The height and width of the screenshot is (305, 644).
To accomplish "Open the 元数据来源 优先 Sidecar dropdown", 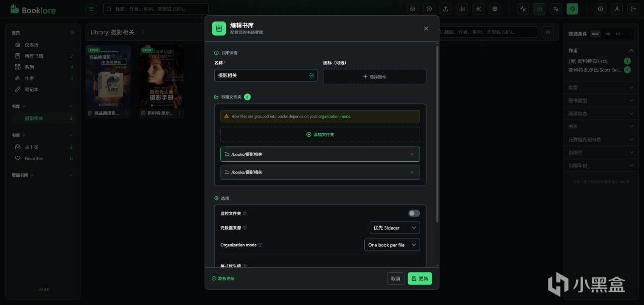I will click(x=394, y=228).
